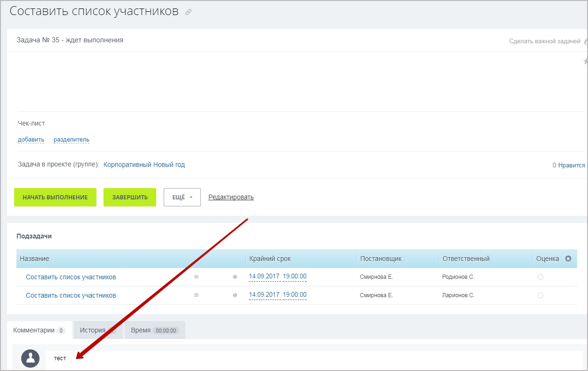Open the row menu for Родионов С. subtask
Screen dimensions: 588x371
pos(196,277)
